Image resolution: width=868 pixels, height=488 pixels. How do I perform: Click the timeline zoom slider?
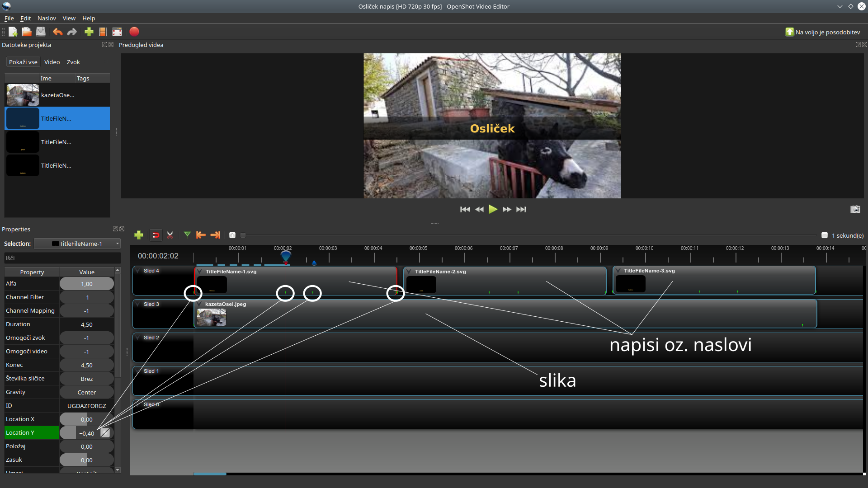pos(531,235)
